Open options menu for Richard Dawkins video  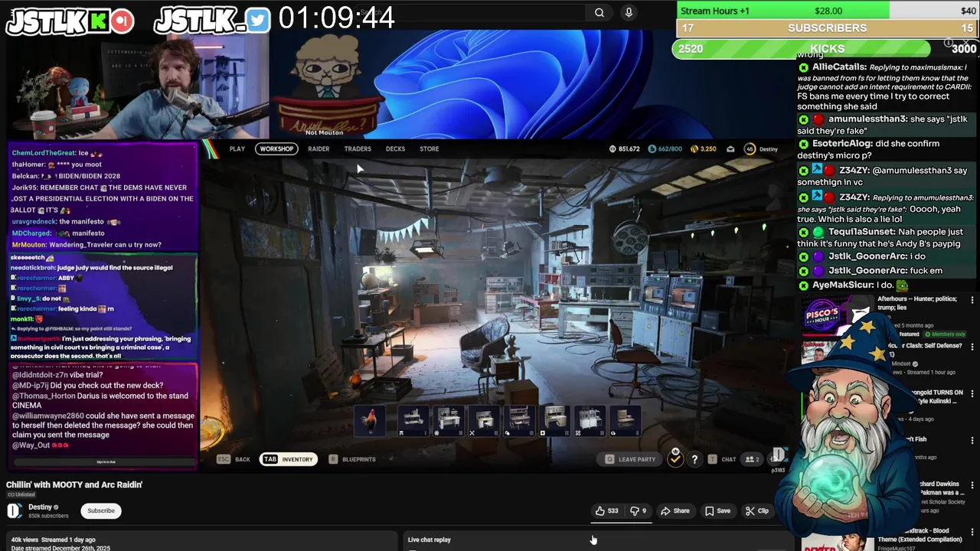coord(972,485)
